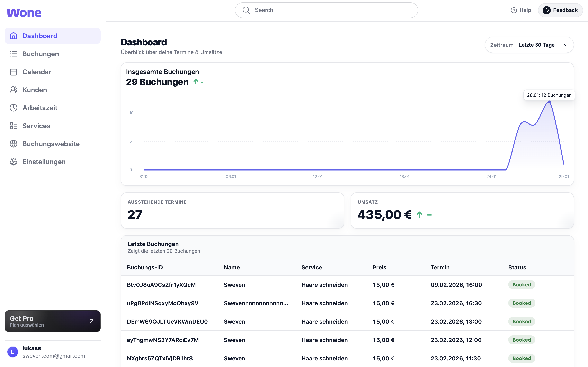Select the Dashboard home icon

(x=14, y=36)
